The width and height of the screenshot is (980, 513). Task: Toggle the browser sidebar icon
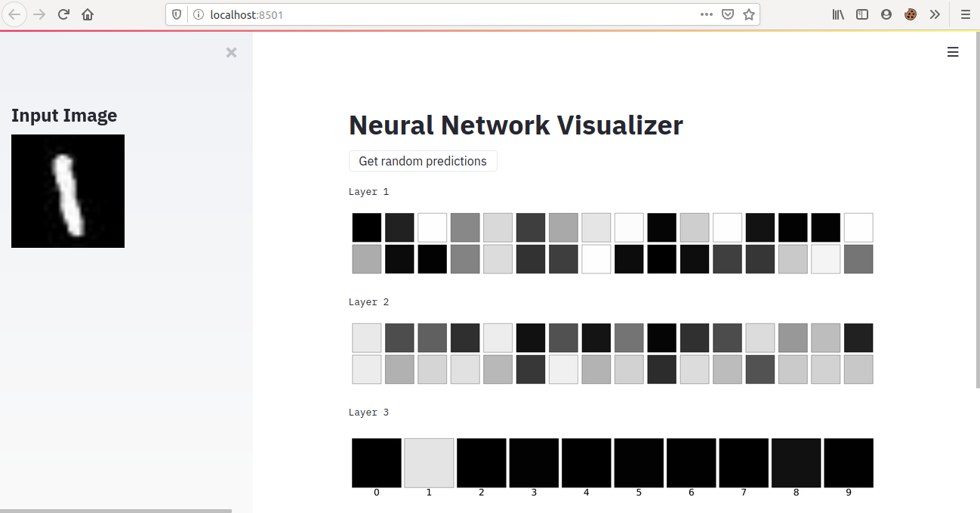[x=862, y=14]
